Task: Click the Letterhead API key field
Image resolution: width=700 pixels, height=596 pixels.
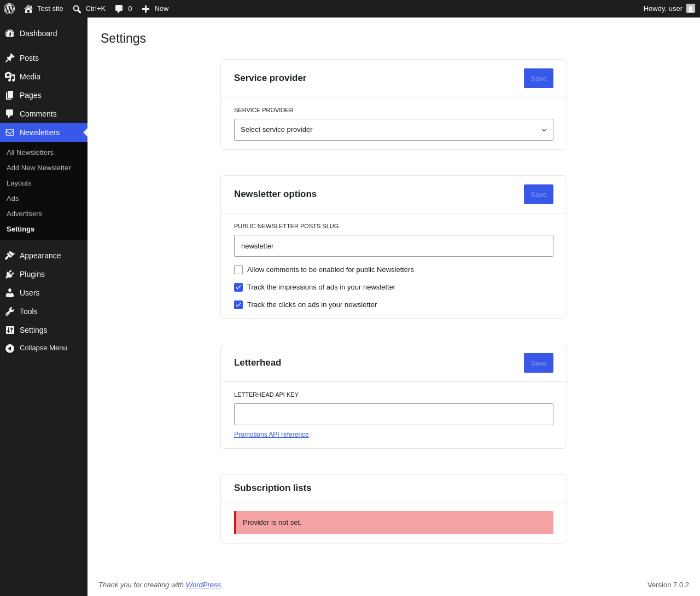Action: coord(394,414)
